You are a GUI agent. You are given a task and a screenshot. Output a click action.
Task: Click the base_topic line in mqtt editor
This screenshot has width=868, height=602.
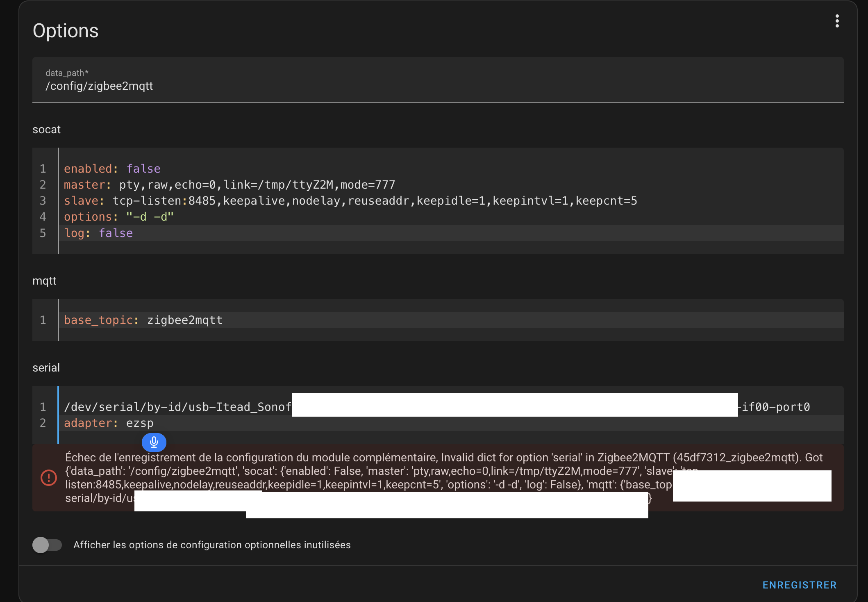point(143,320)
